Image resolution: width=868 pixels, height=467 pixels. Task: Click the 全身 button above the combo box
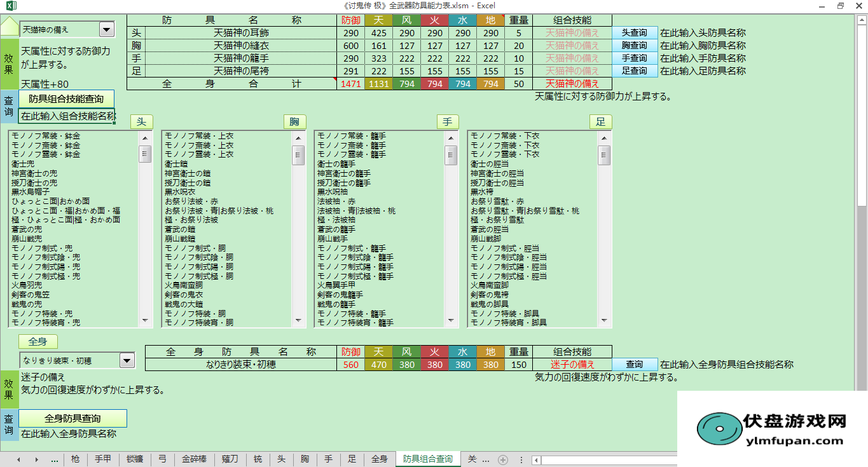(x=38, y=342)
